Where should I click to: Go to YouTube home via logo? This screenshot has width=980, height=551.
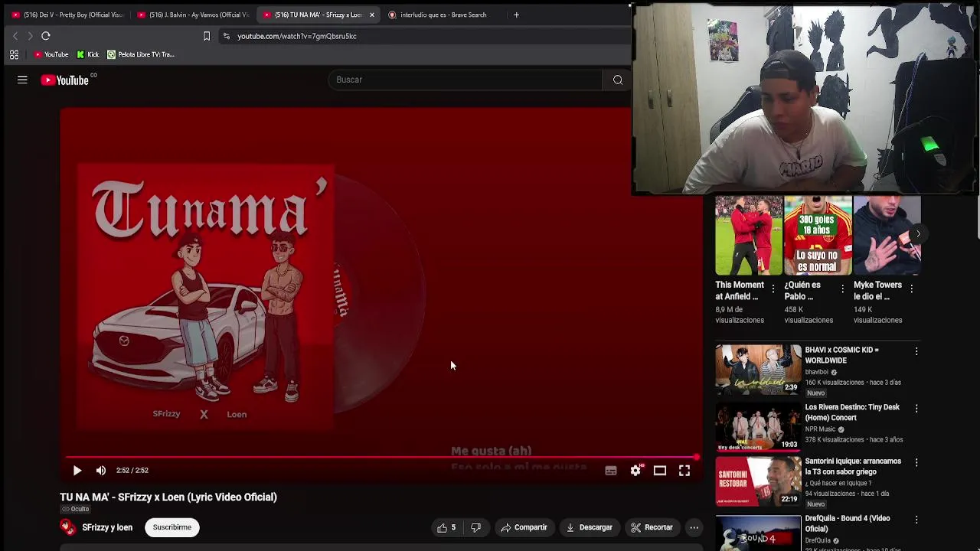(65, 80)
